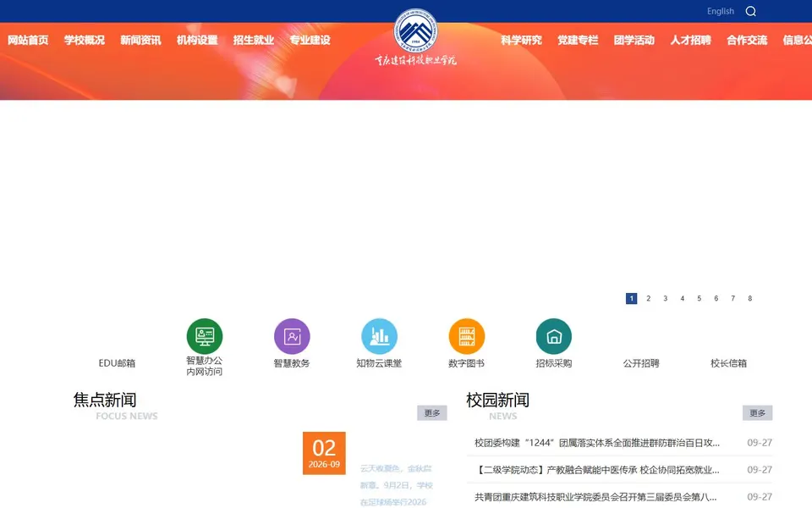
Task: Open the 学校概况 menu
Action: (85, 40)
